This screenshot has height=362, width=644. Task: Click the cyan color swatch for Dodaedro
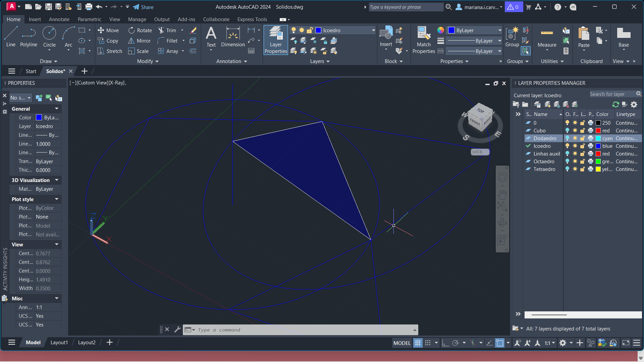(x=598, y=138)
